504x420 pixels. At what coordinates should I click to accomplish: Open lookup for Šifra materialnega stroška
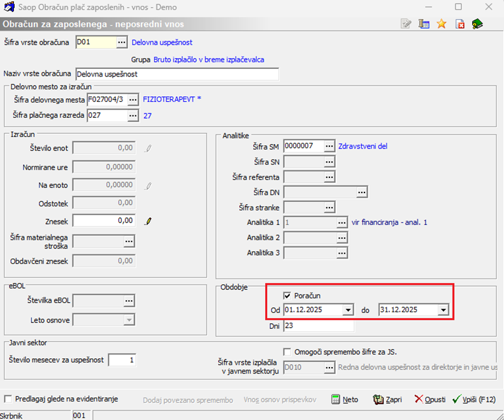pyautogui.click(x=129, y=241)
